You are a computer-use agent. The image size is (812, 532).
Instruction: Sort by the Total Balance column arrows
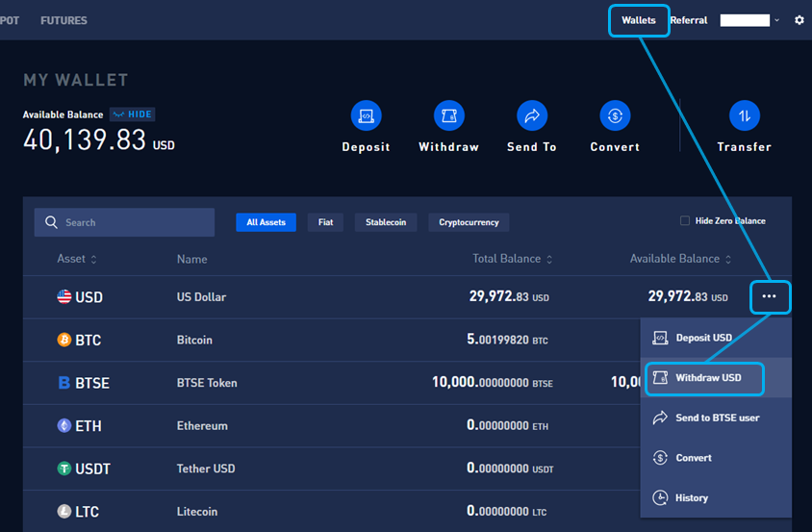[549, 259]
